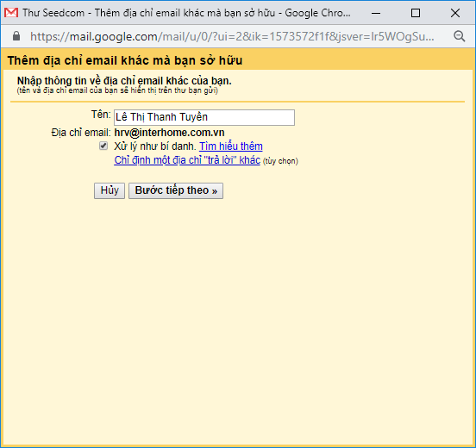Click the 'Xử lý như bí danh' label text
Image resolution: width=476 pixels, height=448 pixels.
click(x=155, y=146)
